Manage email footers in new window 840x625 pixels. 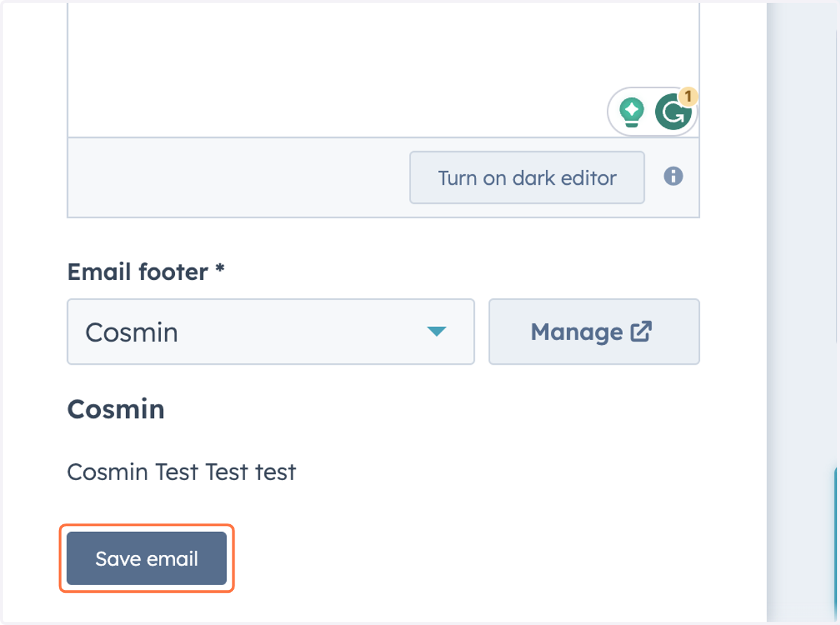coord(594,332)
